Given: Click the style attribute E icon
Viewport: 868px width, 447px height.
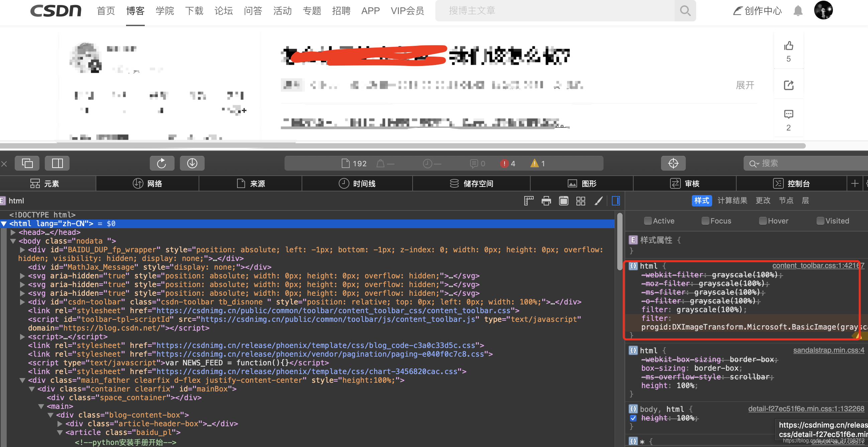Looking at the screenshot, I should (x=633, y=240).
